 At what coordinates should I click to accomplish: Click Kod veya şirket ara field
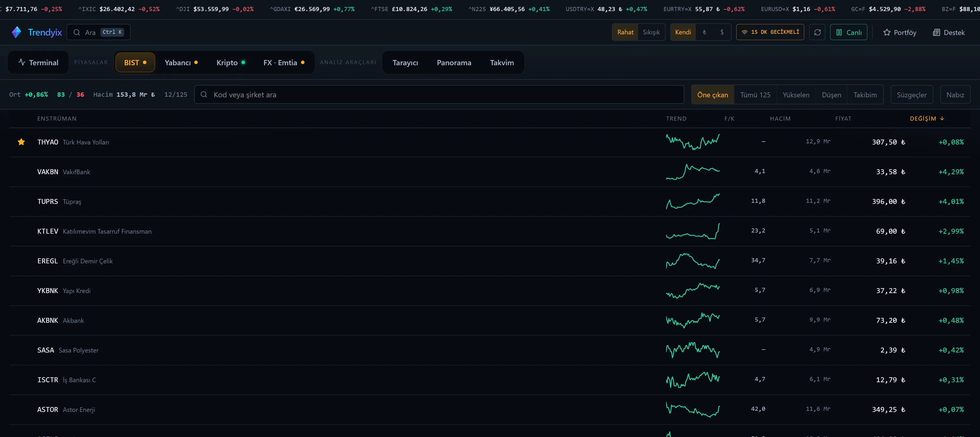point(439,95)
